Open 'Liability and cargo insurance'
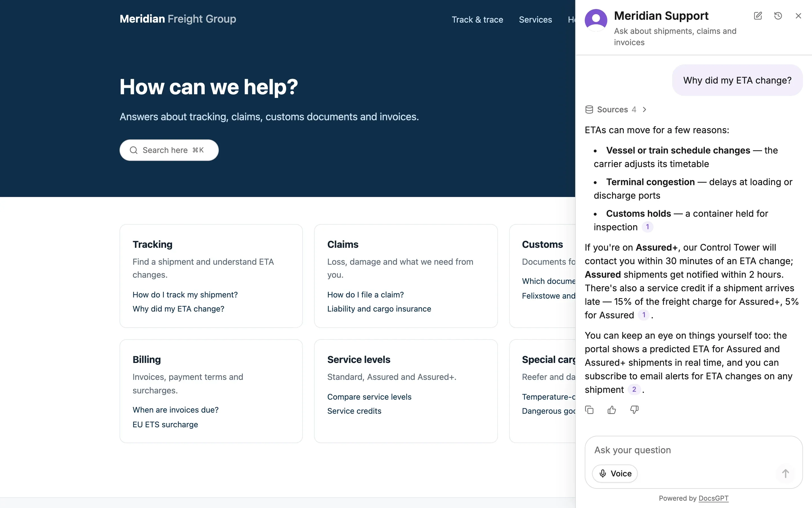Viewport: 812px width, 508px height. [x=379, y=309]
